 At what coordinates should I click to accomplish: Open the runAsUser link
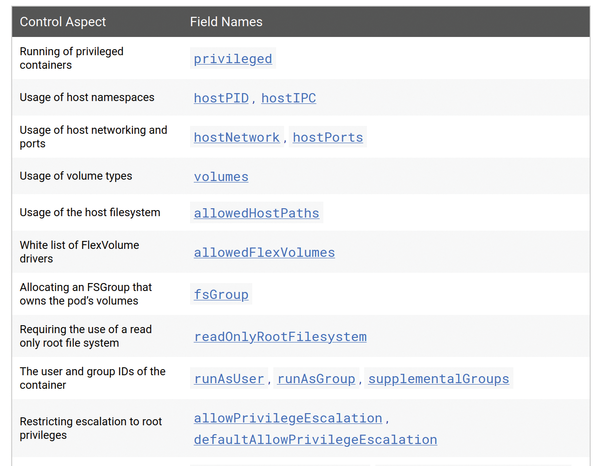tap(229, 379)
